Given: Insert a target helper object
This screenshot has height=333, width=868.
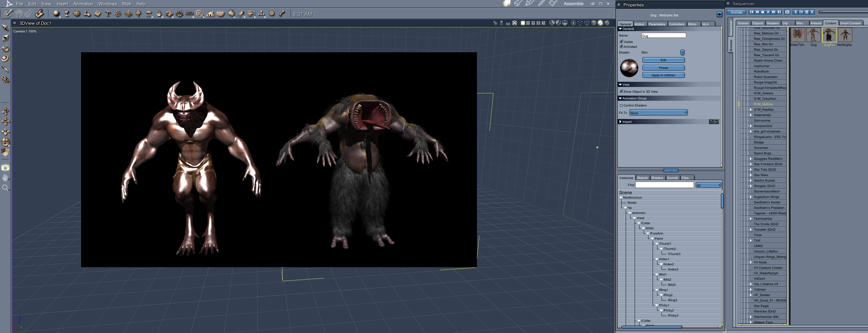Looking at the screenshot, I should coord(272,14).
